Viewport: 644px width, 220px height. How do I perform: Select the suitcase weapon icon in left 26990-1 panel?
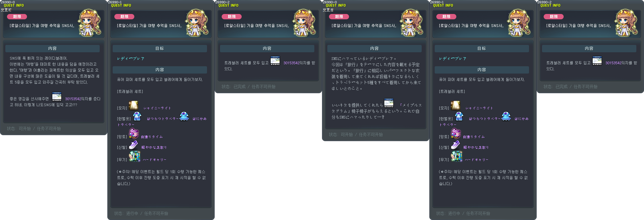pos(135,156)
